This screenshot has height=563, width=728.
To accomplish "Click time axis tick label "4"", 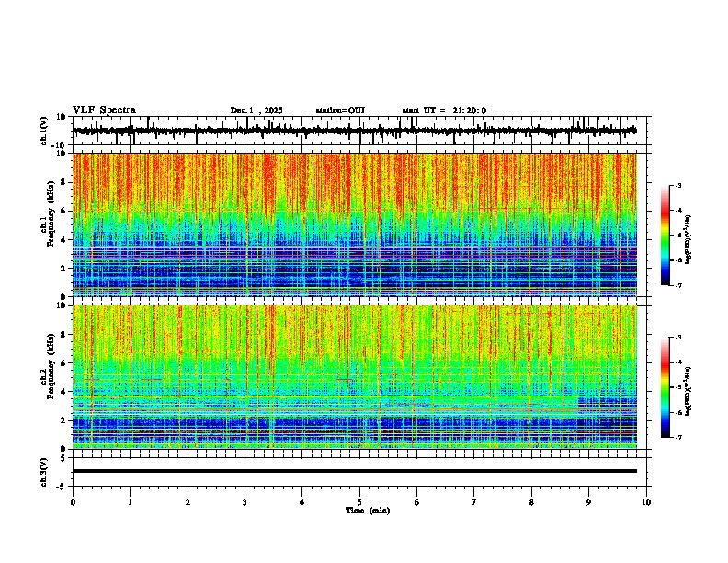I will [302, 502].
